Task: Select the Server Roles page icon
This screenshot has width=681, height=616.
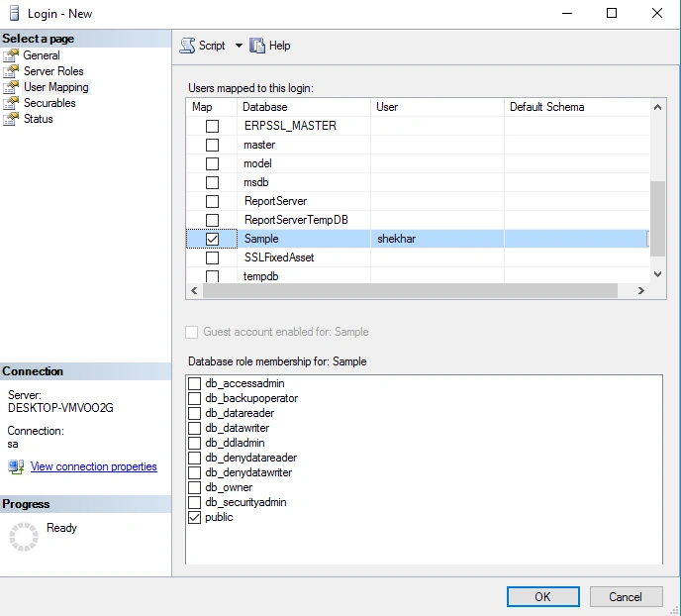Action: [x=11, y=71]
